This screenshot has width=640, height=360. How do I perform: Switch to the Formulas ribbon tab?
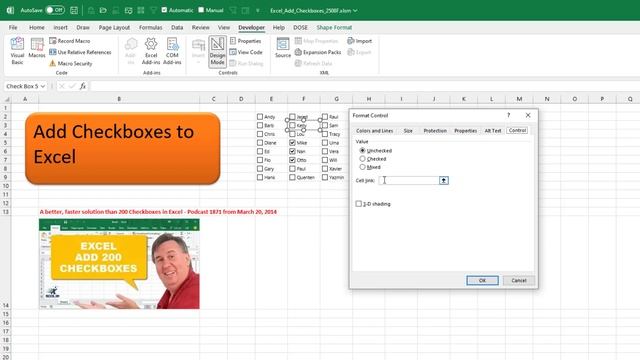point(151,27)
